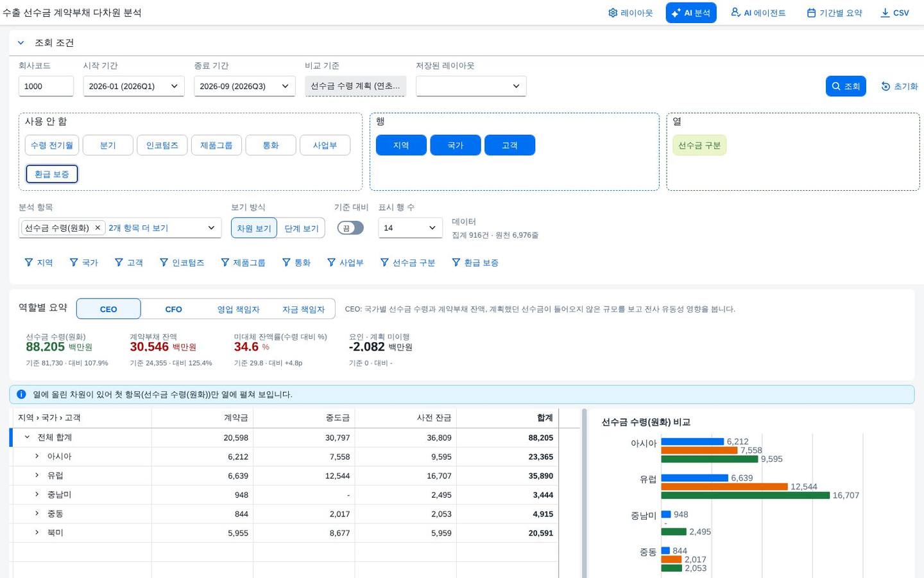Click the 회사코드 input field
Viewport: 924px width, 578px height.
(46, 86)
